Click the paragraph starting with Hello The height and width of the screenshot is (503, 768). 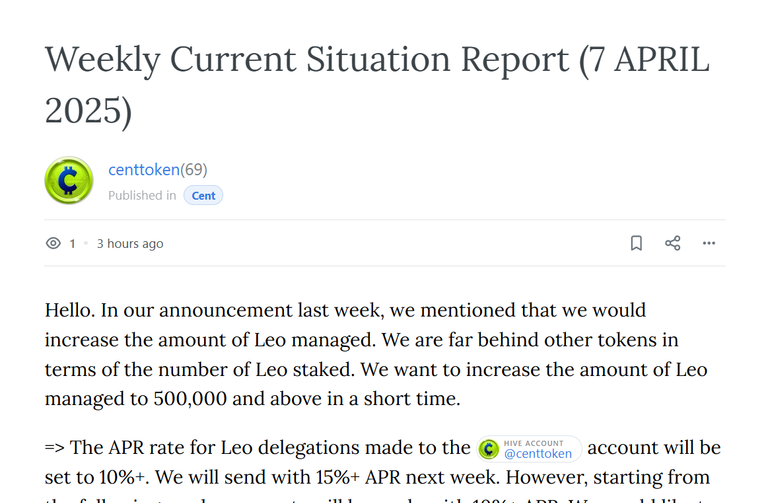[x=376, y=354]
